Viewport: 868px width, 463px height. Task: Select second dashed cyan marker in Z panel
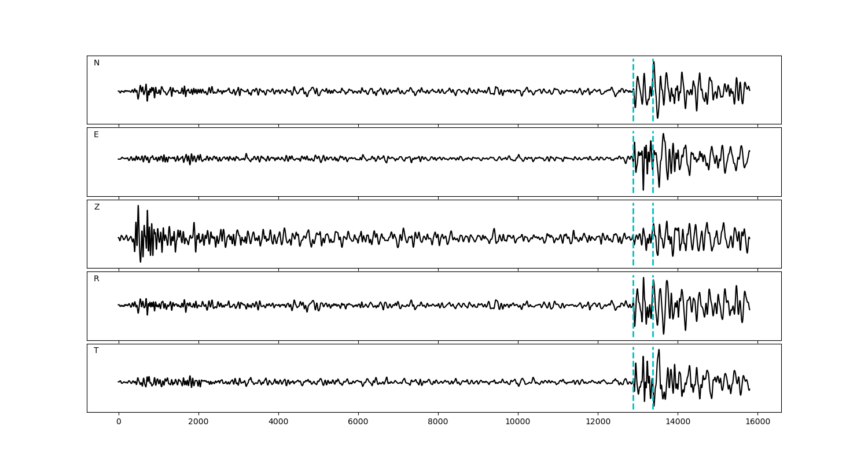pyautogui.click(x=653, y=255)
